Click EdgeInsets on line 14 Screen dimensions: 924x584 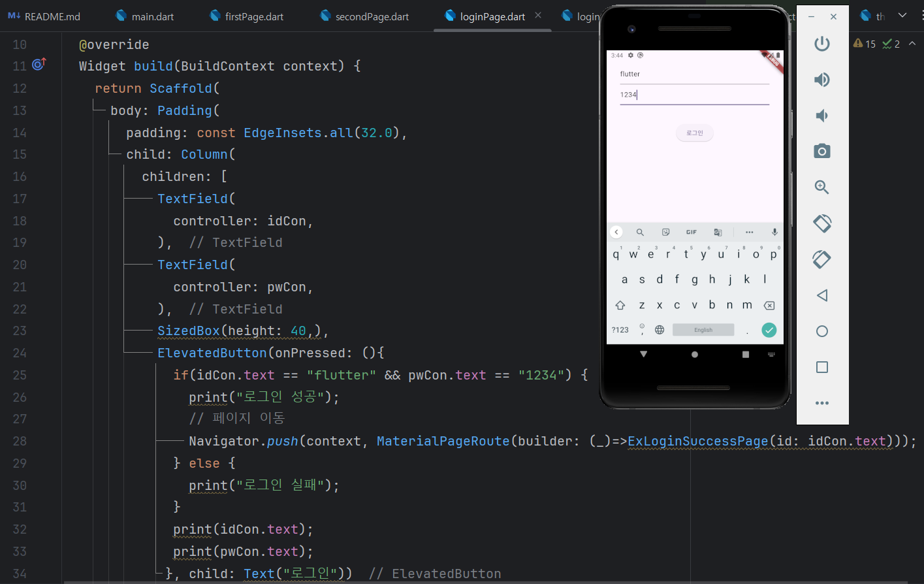(283, 133)
